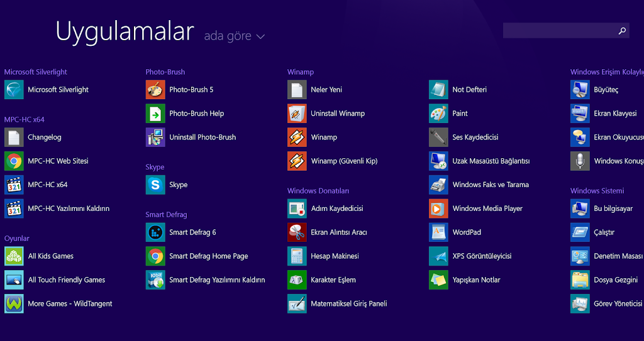The width and height of the screenshot is (644, 341).
Task: Select the Windows Donatıları group header
Action: [318, 191]
